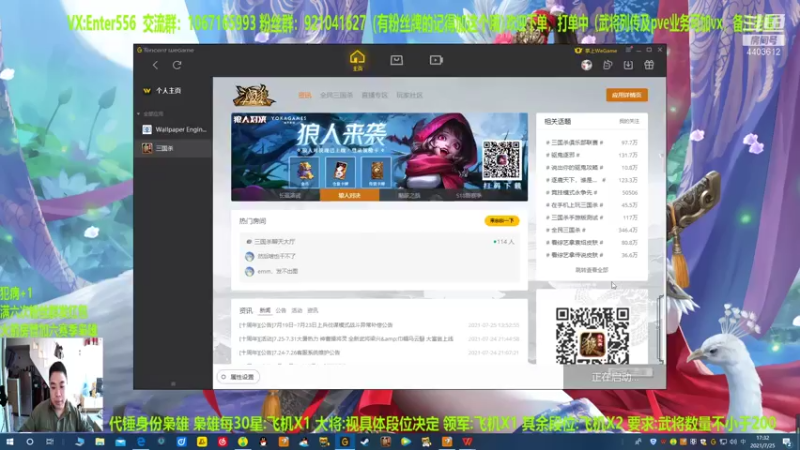
Task: Open the copy/assistant icon beside the avatar
Action: tap(608, 65)
